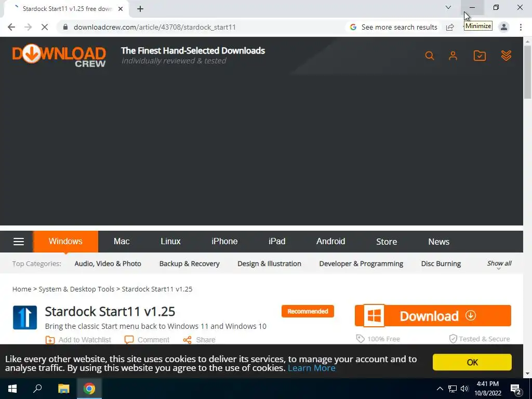Open Backup & Recovery category

189,263
